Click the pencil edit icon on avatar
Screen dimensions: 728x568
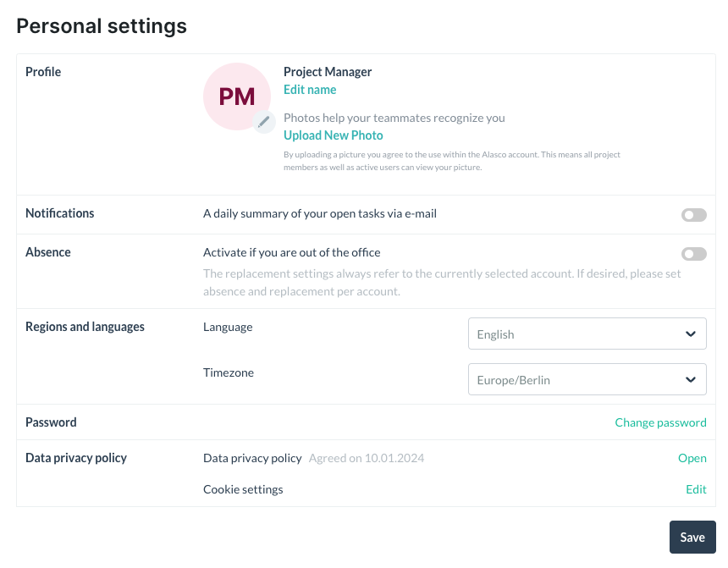[264, 122]
